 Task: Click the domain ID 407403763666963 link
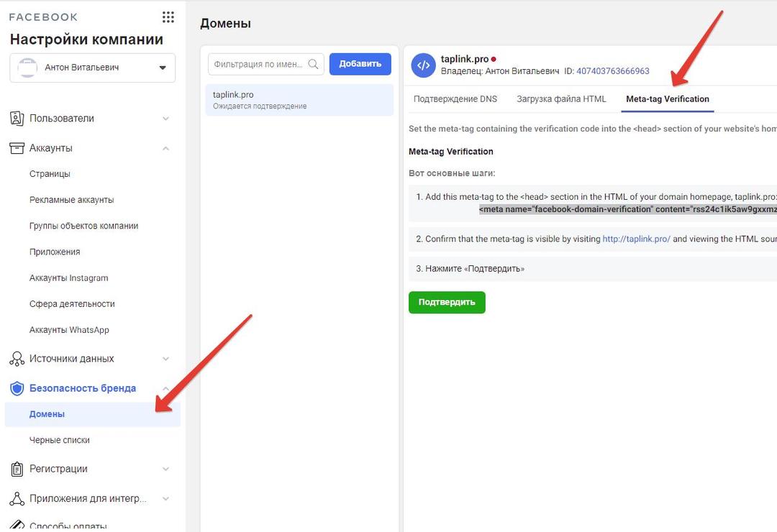tap(612, 71)
